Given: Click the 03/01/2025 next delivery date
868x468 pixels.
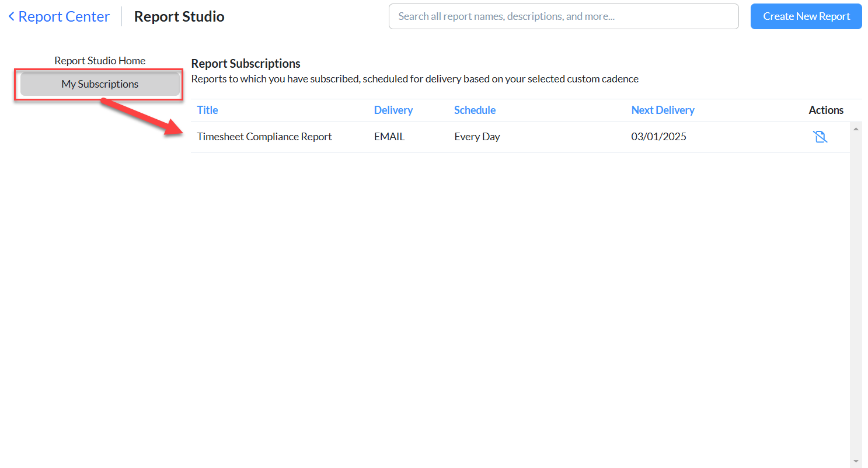Looking at the screenshot, I should coord(659,137).
